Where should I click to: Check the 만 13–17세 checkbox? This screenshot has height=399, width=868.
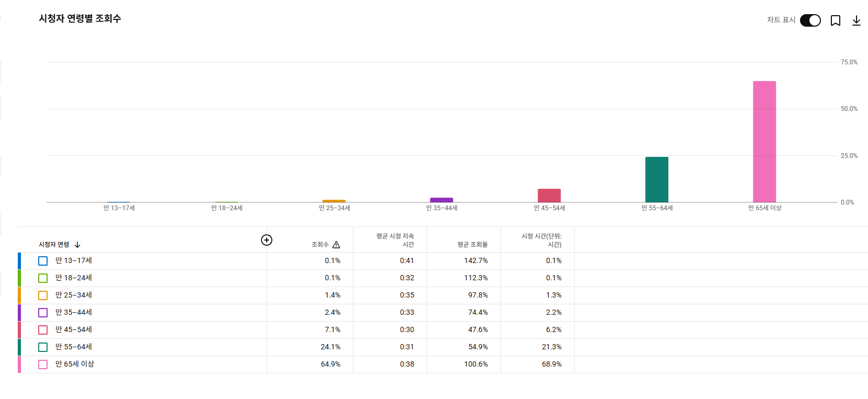(43, 261)
